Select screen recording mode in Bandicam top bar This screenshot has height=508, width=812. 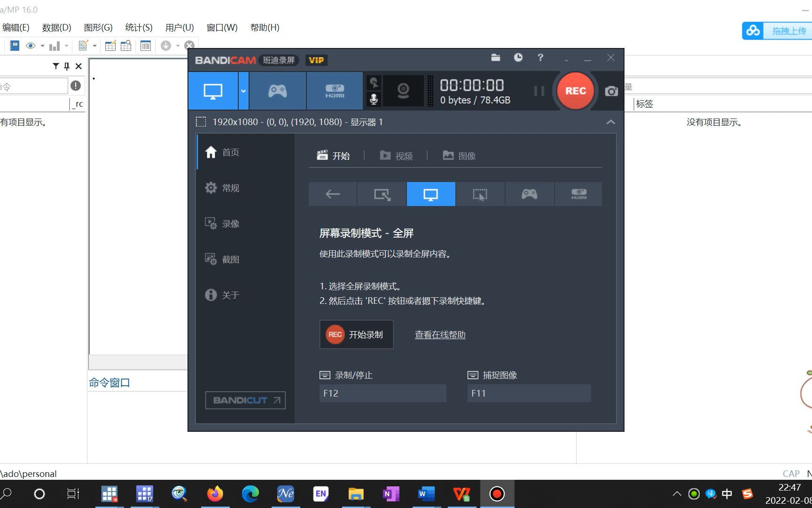213,91
